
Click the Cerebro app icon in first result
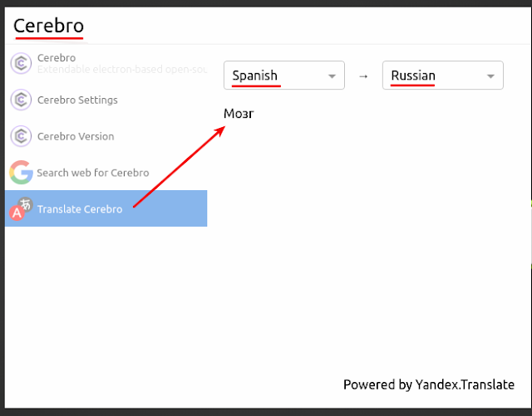tap(21, 63)
